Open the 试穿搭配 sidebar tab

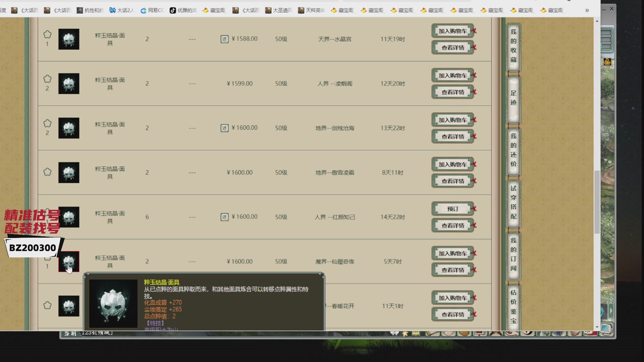point(513,202)
